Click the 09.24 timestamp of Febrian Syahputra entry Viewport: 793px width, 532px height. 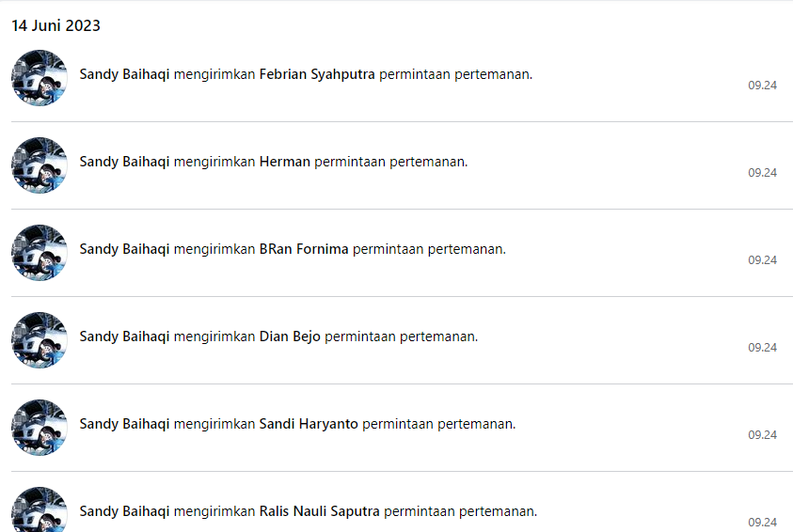762,86
